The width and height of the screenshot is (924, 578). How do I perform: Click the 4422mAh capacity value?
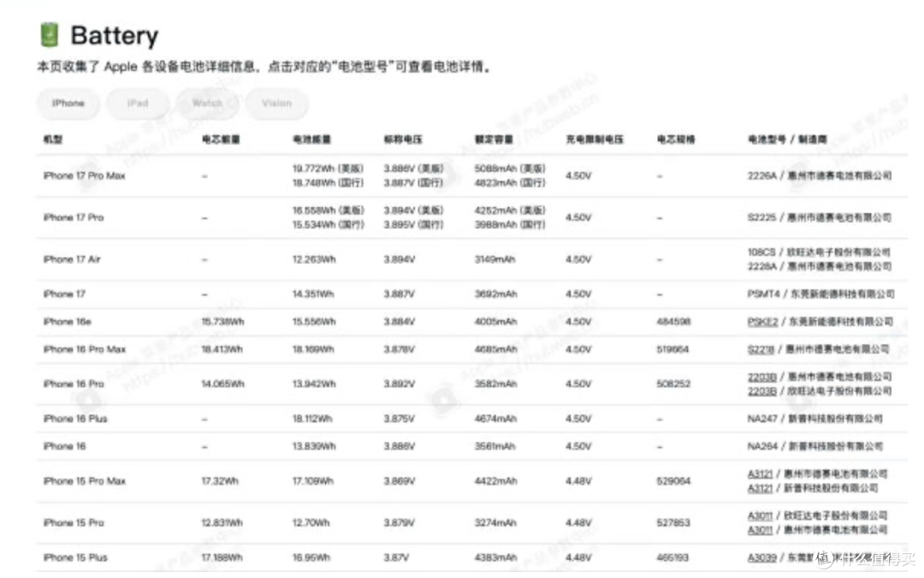click(x=495, y=481)
